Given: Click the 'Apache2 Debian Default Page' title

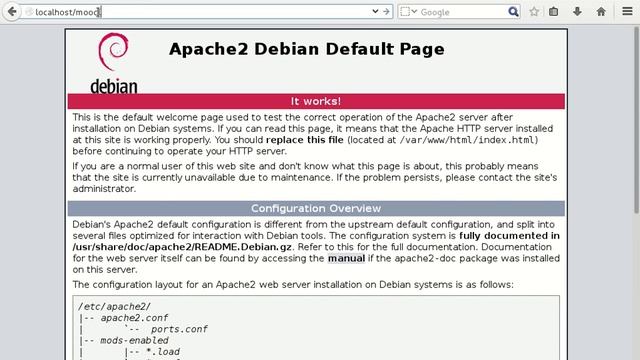Looking at the screenshot, I should [x=307, y=49].
